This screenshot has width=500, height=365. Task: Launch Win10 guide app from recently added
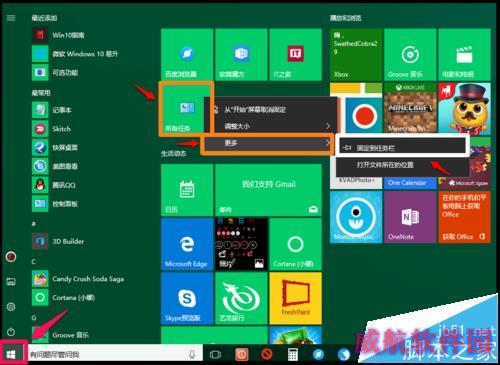coord(58,35)
